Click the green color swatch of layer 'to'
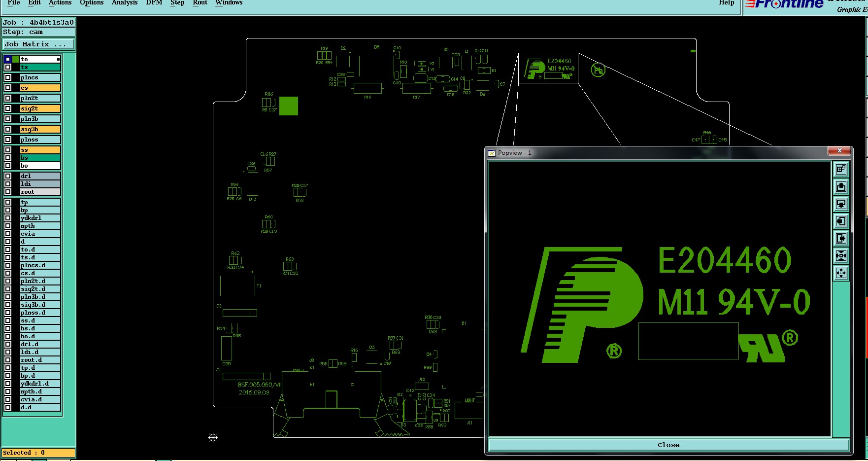The image size is (868, 461). [16, 59]
